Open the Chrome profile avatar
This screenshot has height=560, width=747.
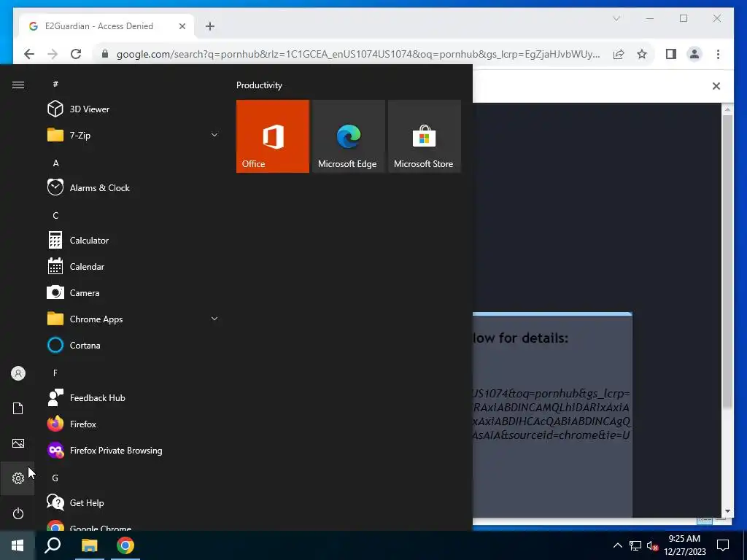coord(694,54)
